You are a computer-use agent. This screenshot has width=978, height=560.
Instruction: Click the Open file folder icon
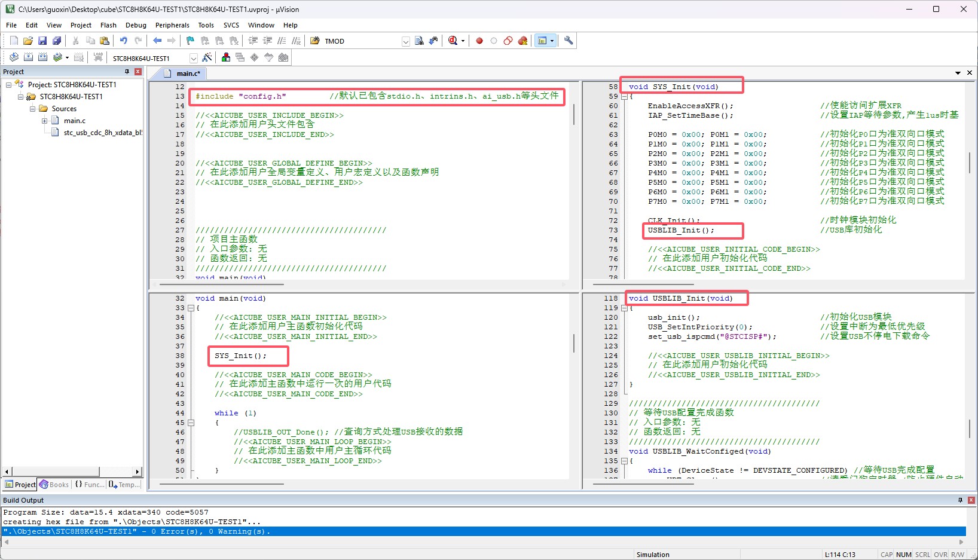pos(28,41)
